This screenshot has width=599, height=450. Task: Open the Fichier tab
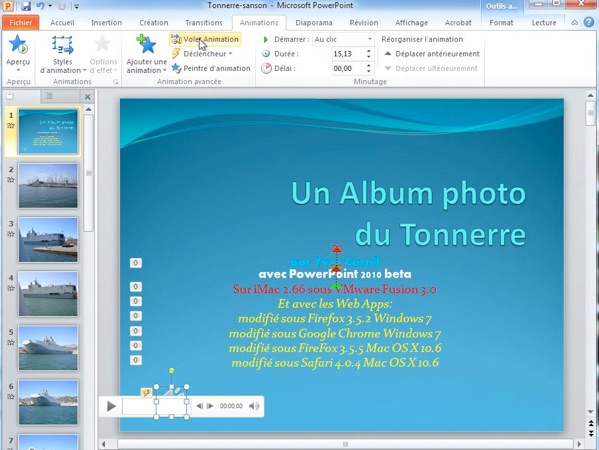click(21, 23)
